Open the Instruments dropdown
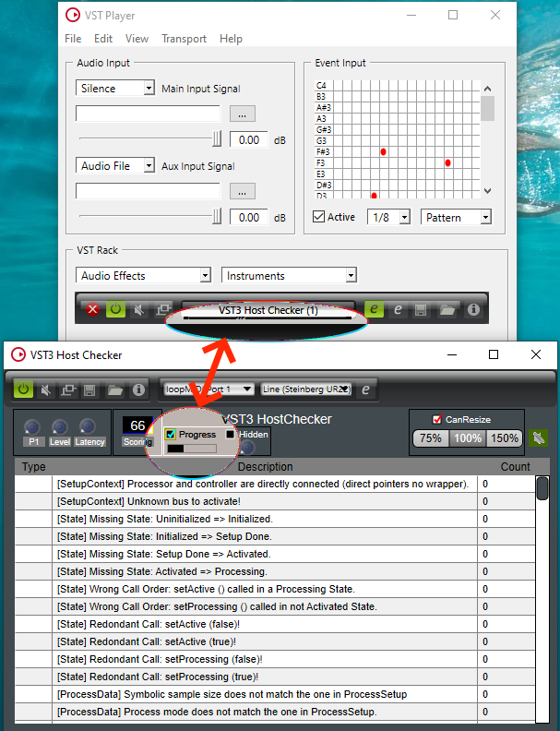 tap(289, 276)
